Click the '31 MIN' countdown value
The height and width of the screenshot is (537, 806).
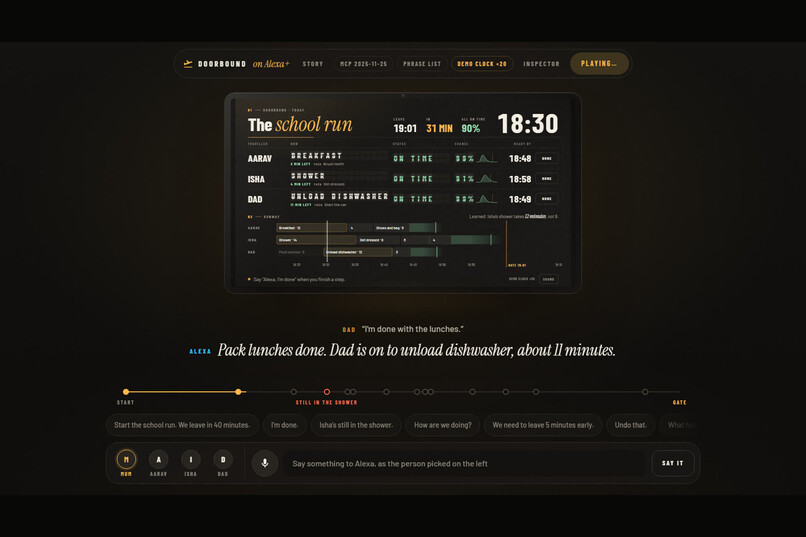(x=439, y=128)
